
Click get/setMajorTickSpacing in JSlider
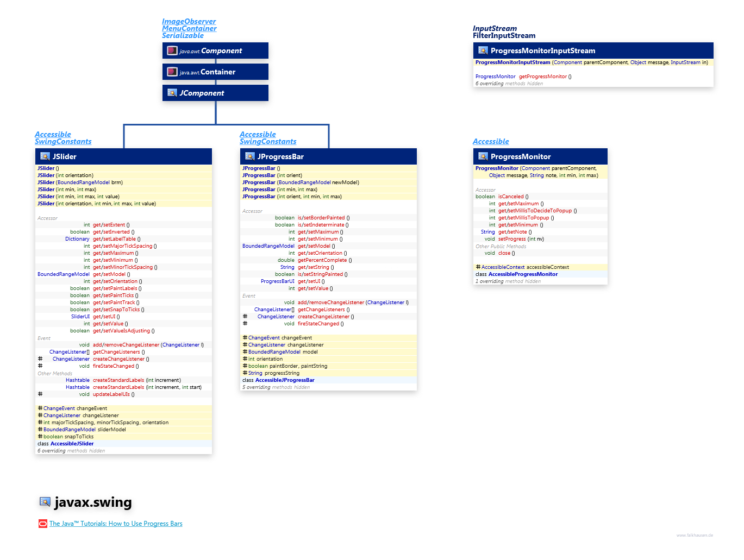point(123,246)
